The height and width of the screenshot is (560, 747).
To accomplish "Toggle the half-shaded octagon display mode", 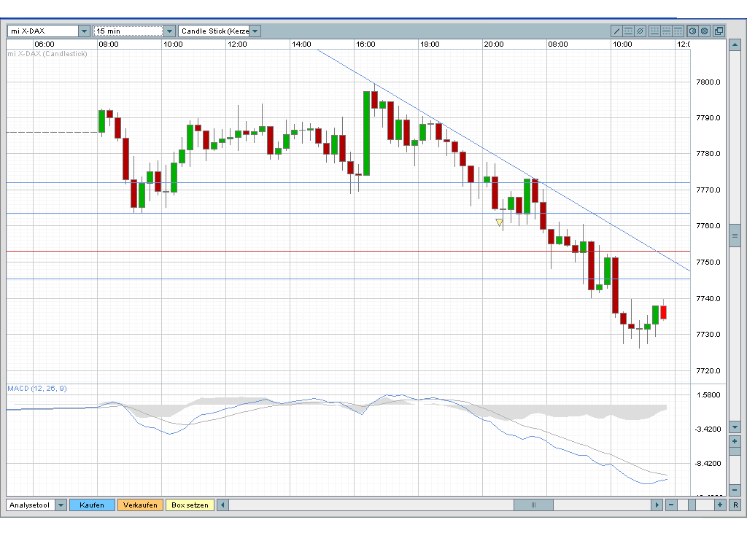I will click(693, 31).
